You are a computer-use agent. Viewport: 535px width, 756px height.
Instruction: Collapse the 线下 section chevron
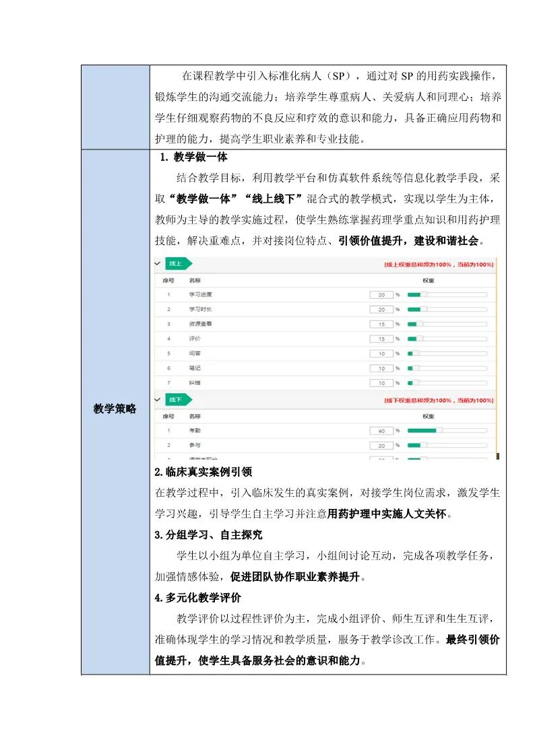point(158,400)
